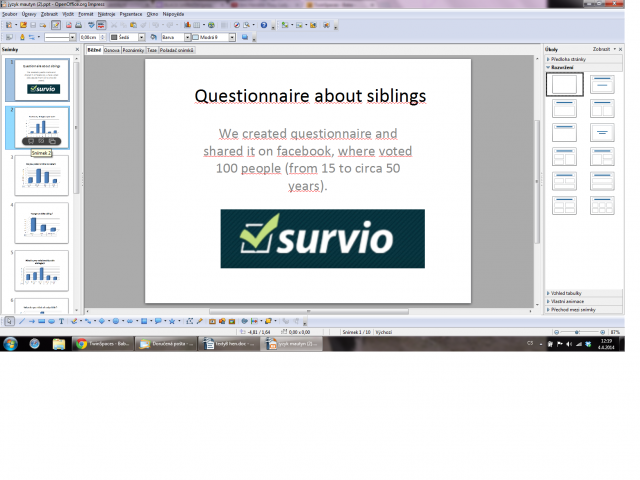The image size is (640, 480).
Task: Open the Zobrazit dropdown in tasks panel
Action: tap(604, 49)
